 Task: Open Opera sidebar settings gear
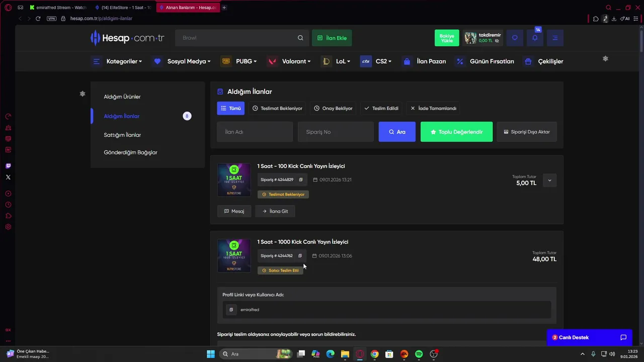[8, 227]
